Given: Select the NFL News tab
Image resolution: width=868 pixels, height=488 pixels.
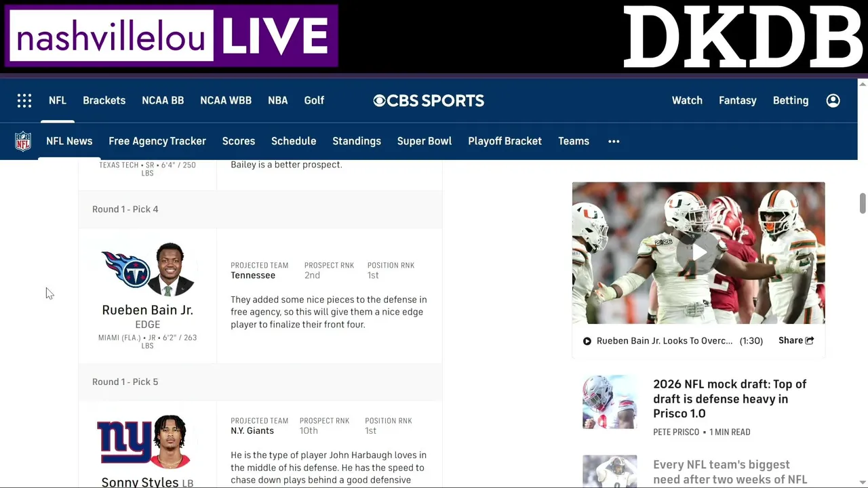Looking at the screenshot, I should 69,141.
